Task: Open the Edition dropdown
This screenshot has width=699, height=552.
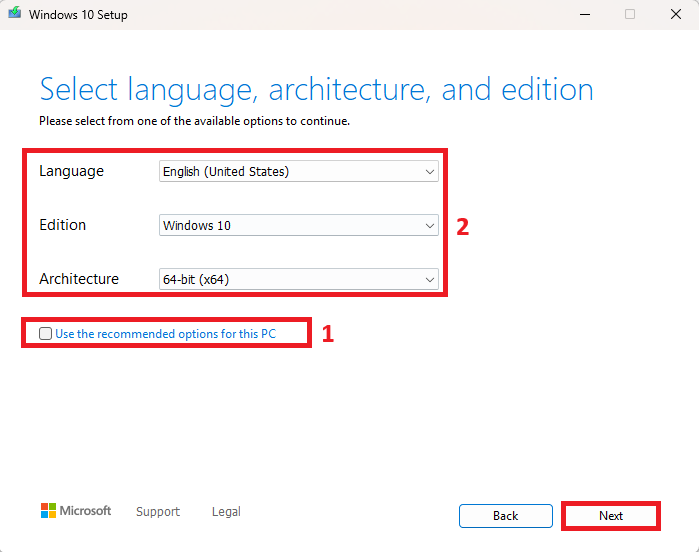Action: (299, 225)
